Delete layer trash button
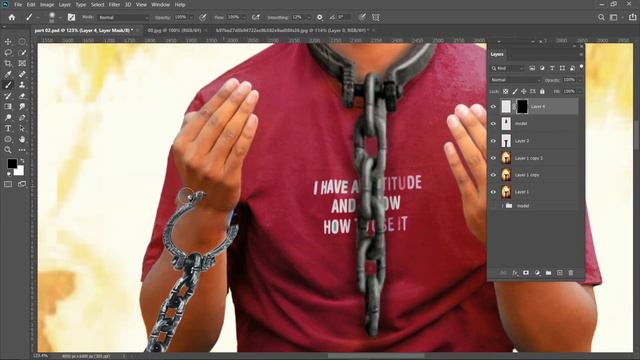640x360 pixels. point(571,273)
